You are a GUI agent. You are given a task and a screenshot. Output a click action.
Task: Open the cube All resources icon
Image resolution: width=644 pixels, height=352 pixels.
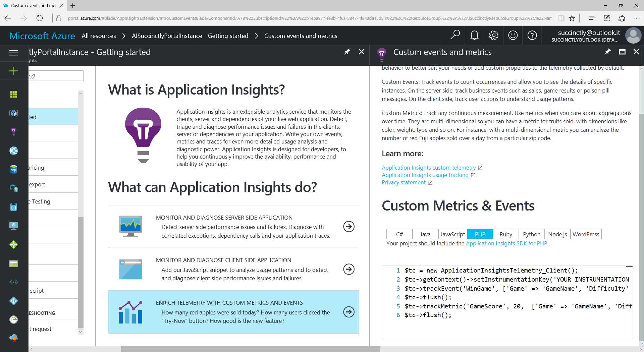pyautogui.click(x=13, y=113)
